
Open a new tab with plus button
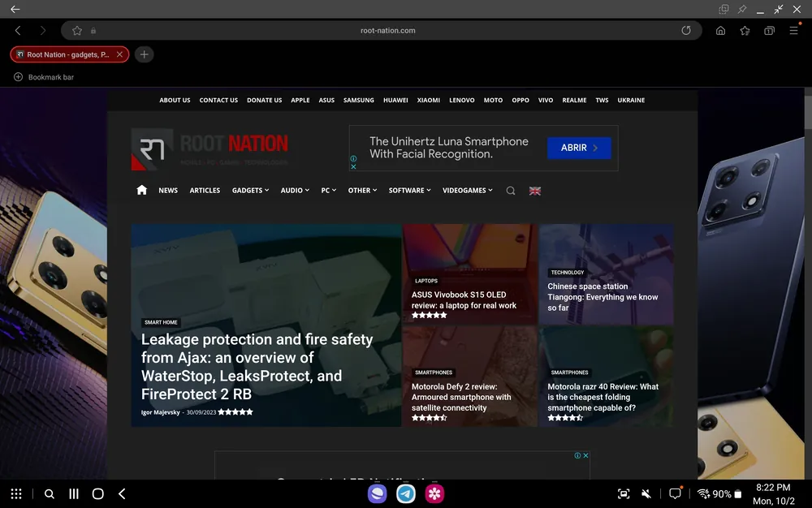click(x=144, y=54)
